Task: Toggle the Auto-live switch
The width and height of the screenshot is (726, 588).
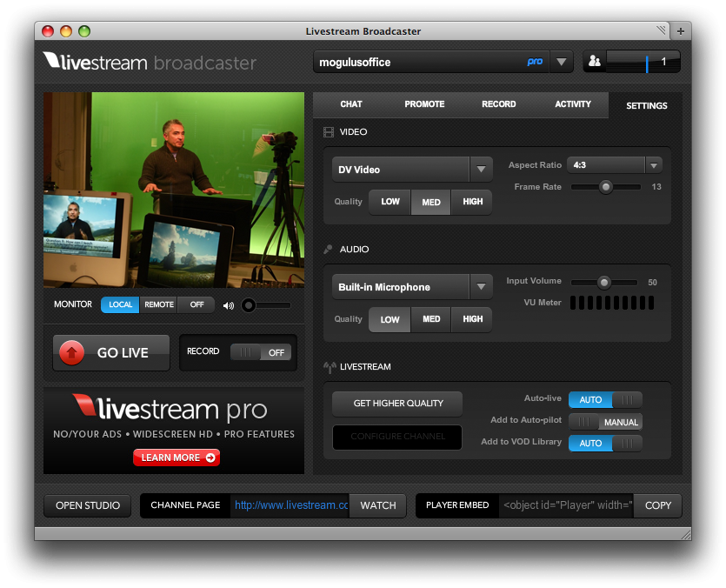Action: pyautogui.click(x=605, y=399)
